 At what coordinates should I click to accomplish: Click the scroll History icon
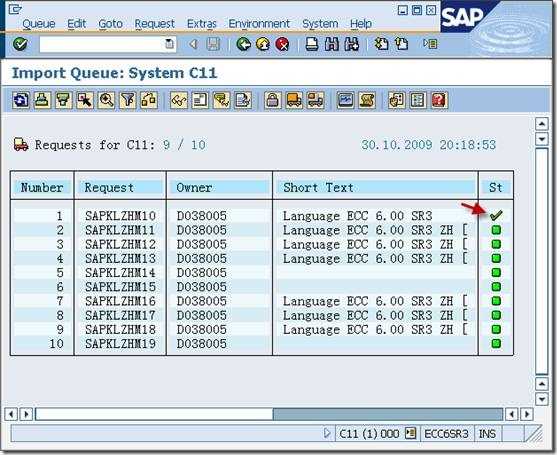pos(367,100)
